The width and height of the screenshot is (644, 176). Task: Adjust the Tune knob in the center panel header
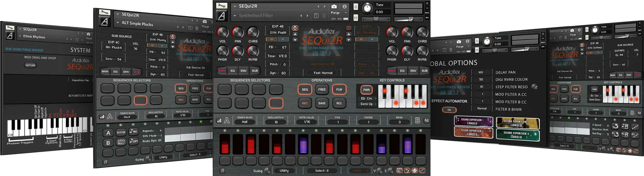click(x=367, y=8)
